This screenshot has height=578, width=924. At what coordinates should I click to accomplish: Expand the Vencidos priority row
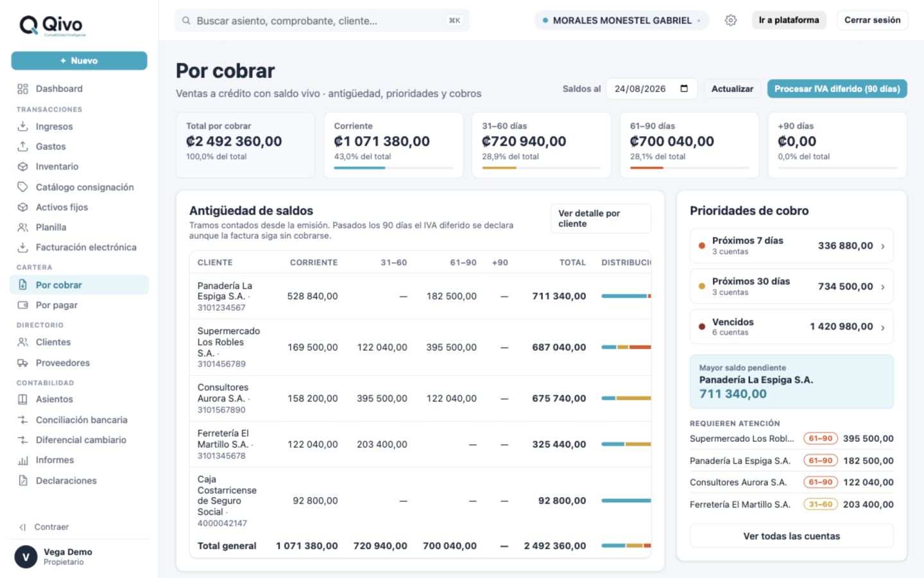tap(792, 327)
